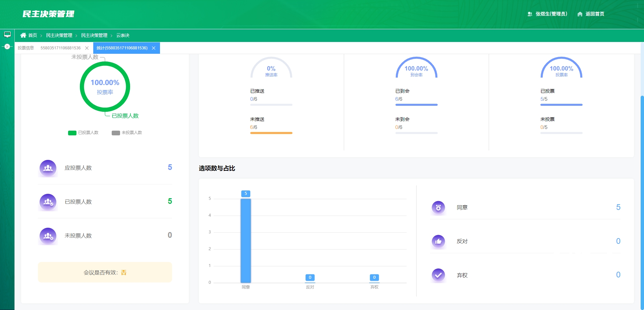Close the 558035171106881536 tab
Screen dimensions: 644x310
click(x=87, y=48)
